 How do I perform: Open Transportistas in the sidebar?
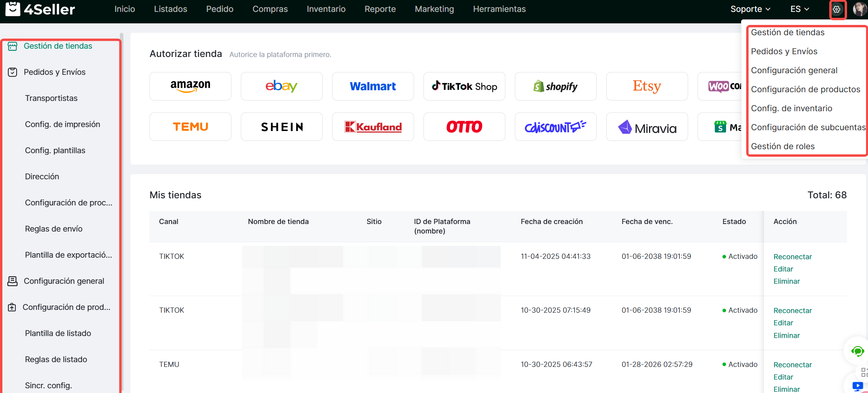pos(51,98)
